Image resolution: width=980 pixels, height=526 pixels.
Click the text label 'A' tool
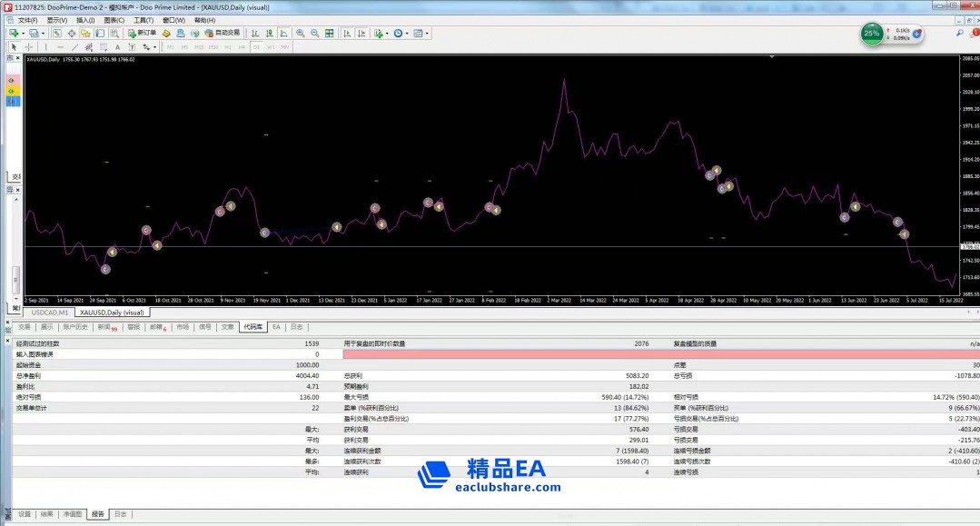117,46
